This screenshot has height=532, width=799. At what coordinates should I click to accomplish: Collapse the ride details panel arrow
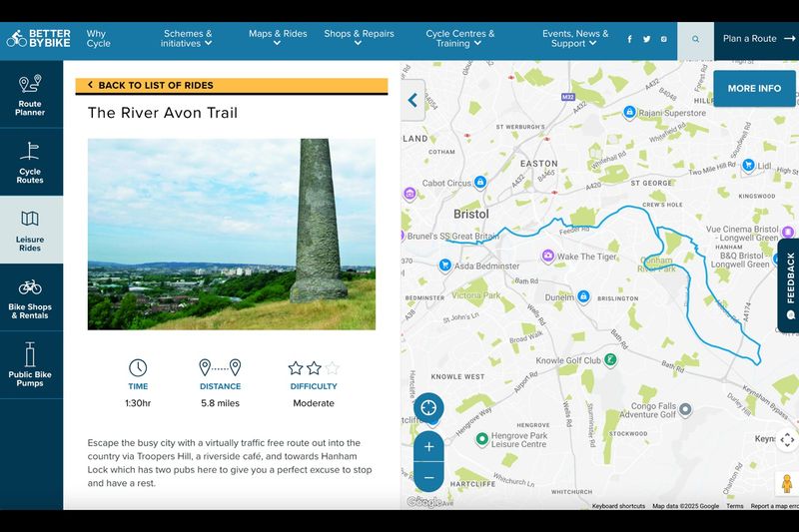(x=413, y=100)
